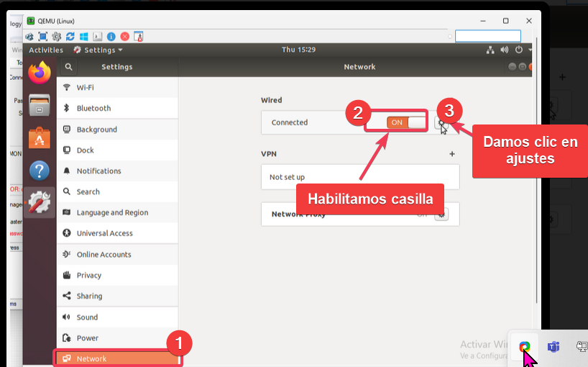Image resolution: width=588 pixels, height=367 pixels.
Task: Click the Settings search magnifier button
Action: click(68, 67)
